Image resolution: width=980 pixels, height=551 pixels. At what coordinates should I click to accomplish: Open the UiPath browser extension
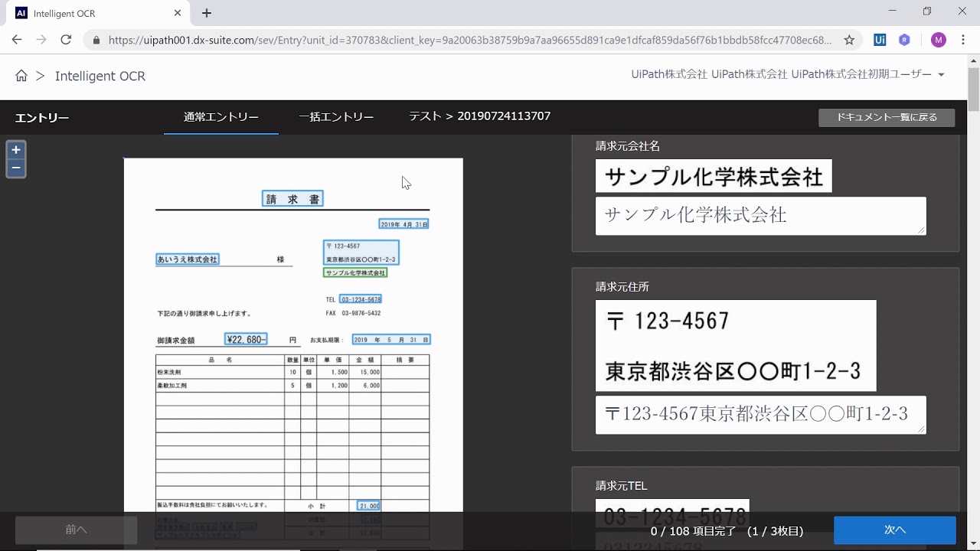coord(880,40)
